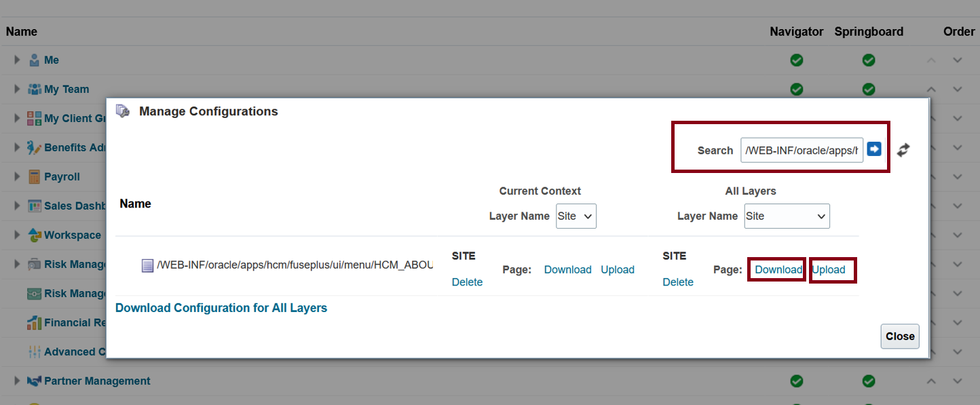The image size is (980, 405).
Task: Move the Workspace row down in order
Action: [958, 235]
